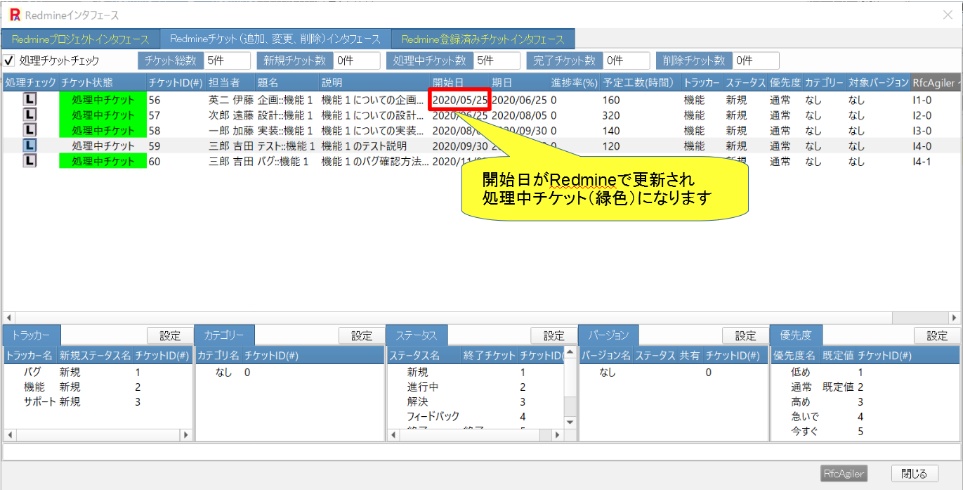The height and width of the screenshot is (490, 963).
Task: Click 処理中チケット status cell of ticket 59
Action: pyautogui.click(x=103, y=146)
